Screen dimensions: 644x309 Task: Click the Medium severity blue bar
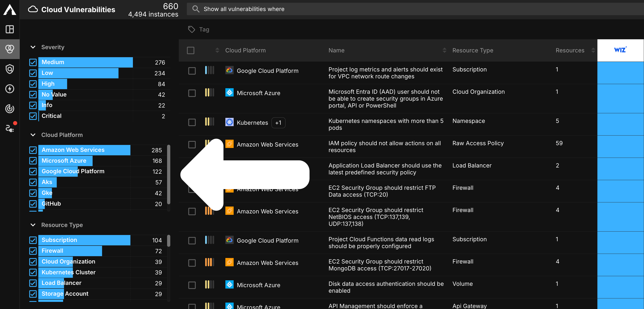tap(86, 62)
